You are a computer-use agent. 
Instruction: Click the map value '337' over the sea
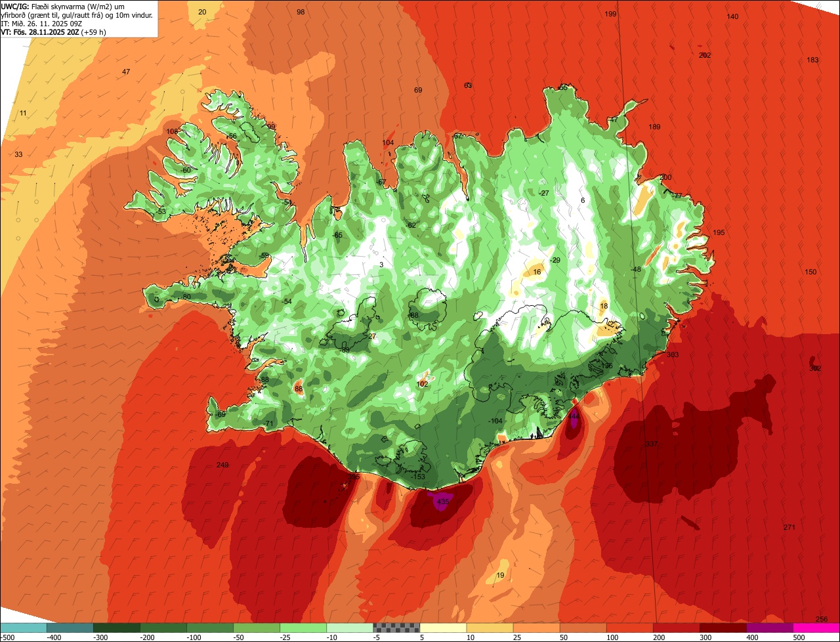pos(651,444)
